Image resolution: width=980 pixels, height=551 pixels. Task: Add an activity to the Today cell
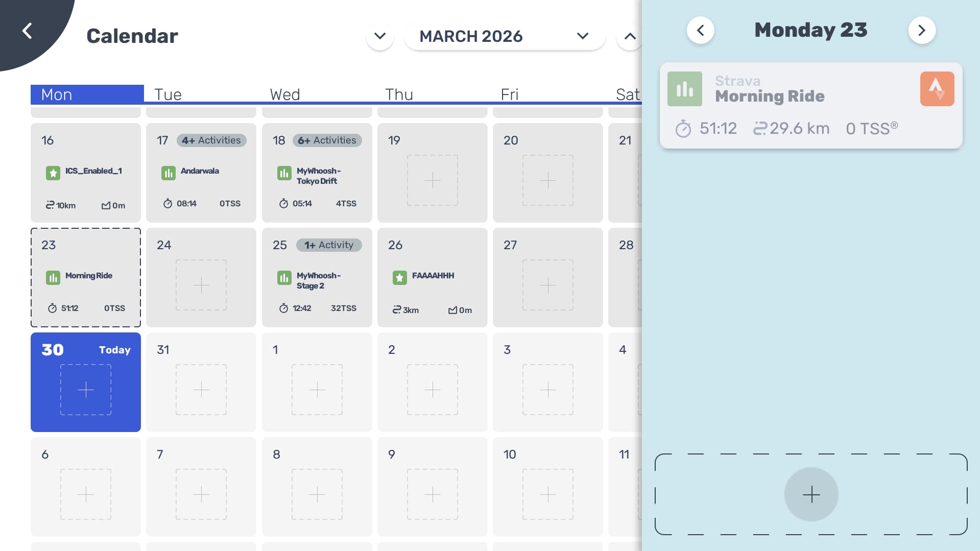(85, 390)
